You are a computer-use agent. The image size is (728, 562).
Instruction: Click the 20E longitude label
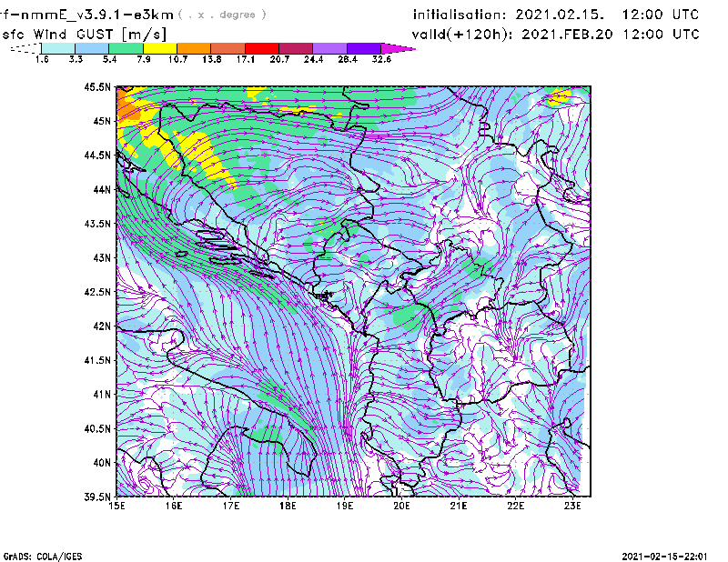(401, 506)
